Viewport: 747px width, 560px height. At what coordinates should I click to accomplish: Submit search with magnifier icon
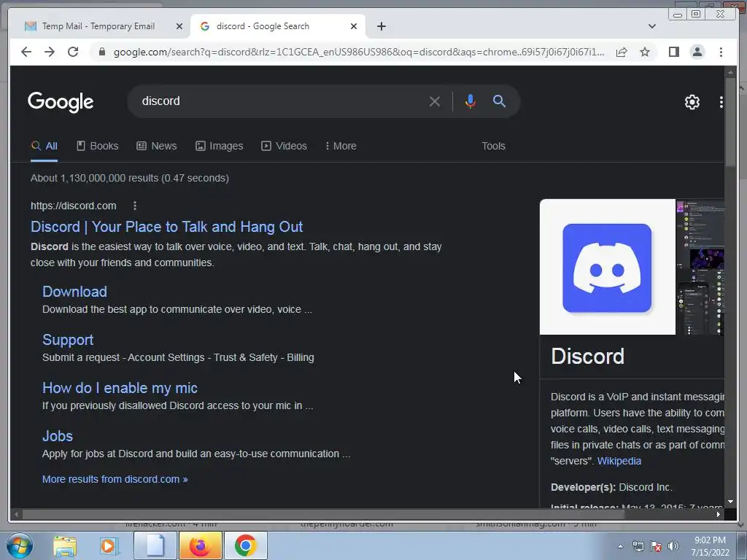coord(499,101)
